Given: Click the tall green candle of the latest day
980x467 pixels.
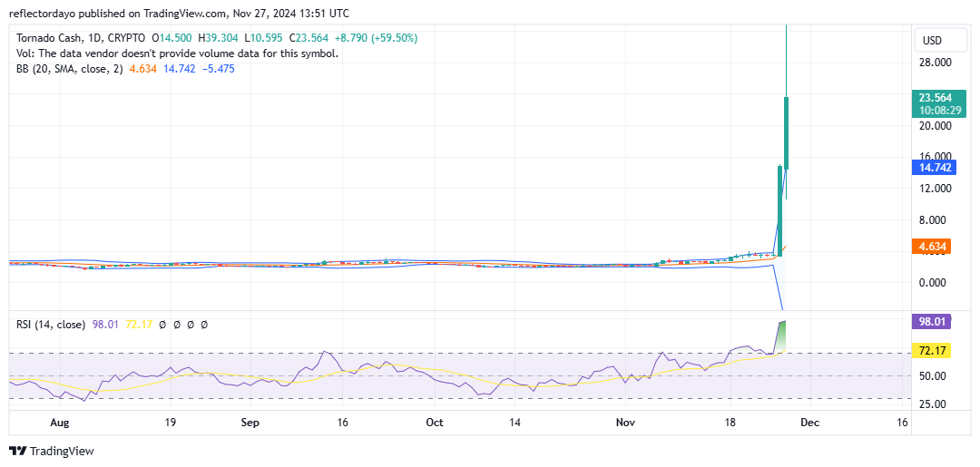Looking at the screenshot, I should [x=786, y=132].
